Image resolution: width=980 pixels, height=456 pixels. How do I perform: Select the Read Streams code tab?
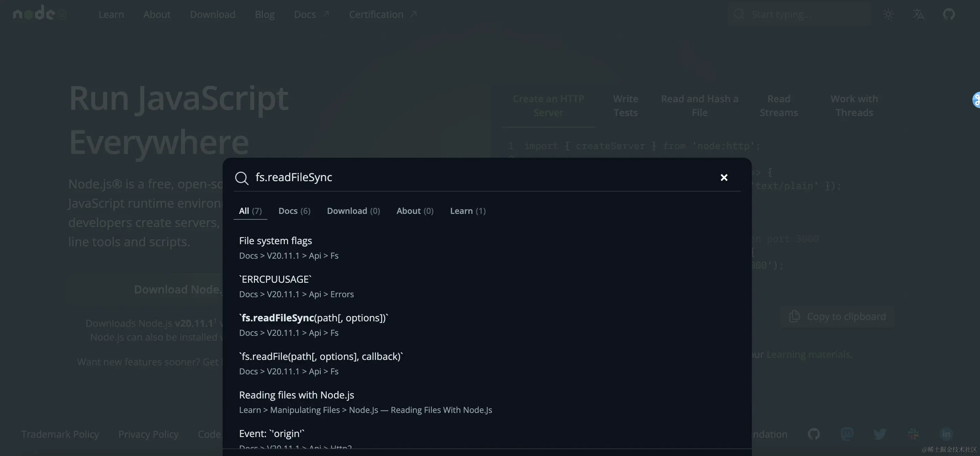(779, 106)
